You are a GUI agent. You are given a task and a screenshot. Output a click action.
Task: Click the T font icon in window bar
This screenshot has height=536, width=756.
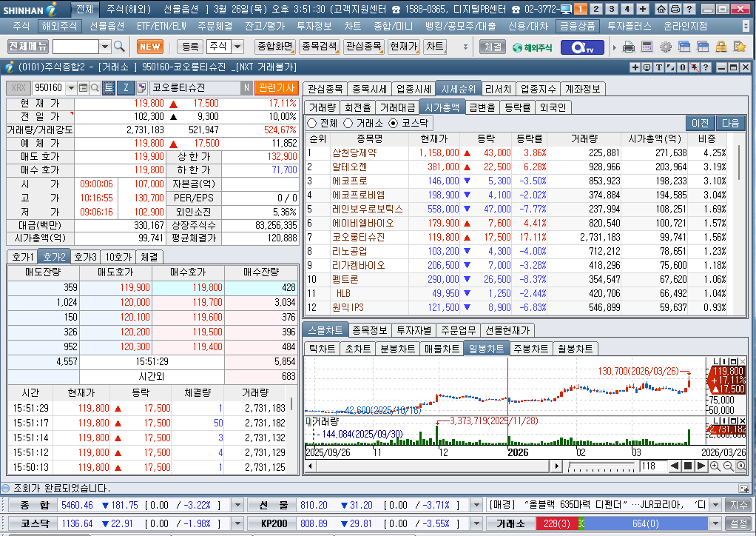(658, 67)
